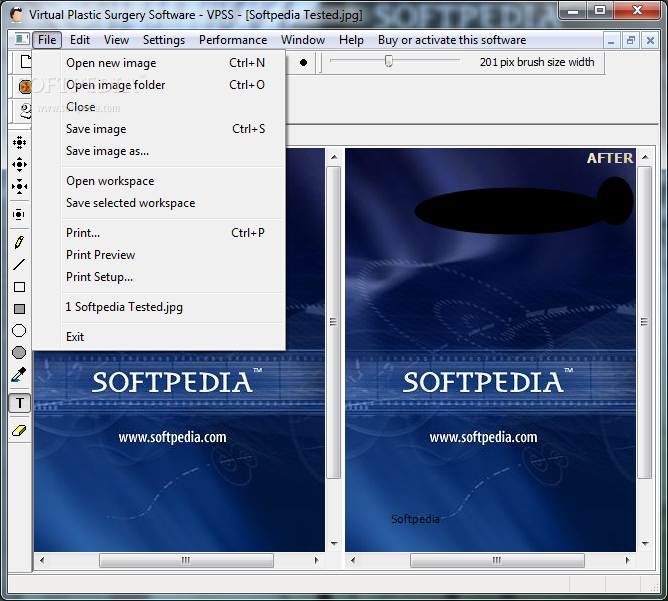Select the straight line tool

tap(19, 265)
